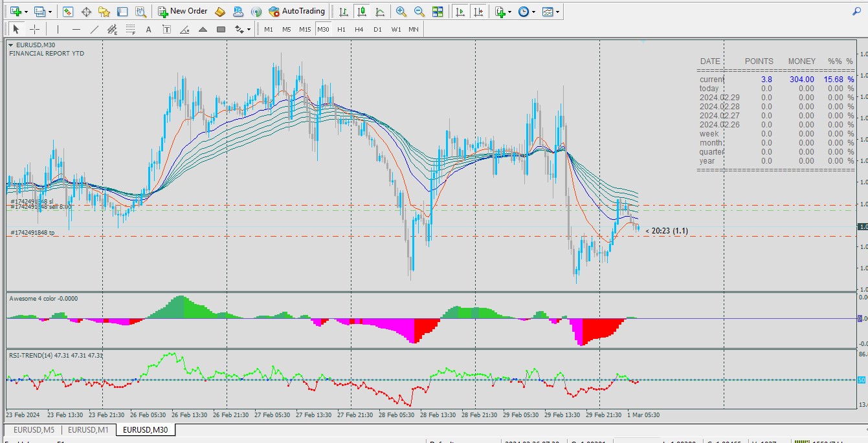This screenshot has height=443, width=868.
Task: Open the Templates dropdown arrow
Action: pyautogui.click(x=557, y=12)
